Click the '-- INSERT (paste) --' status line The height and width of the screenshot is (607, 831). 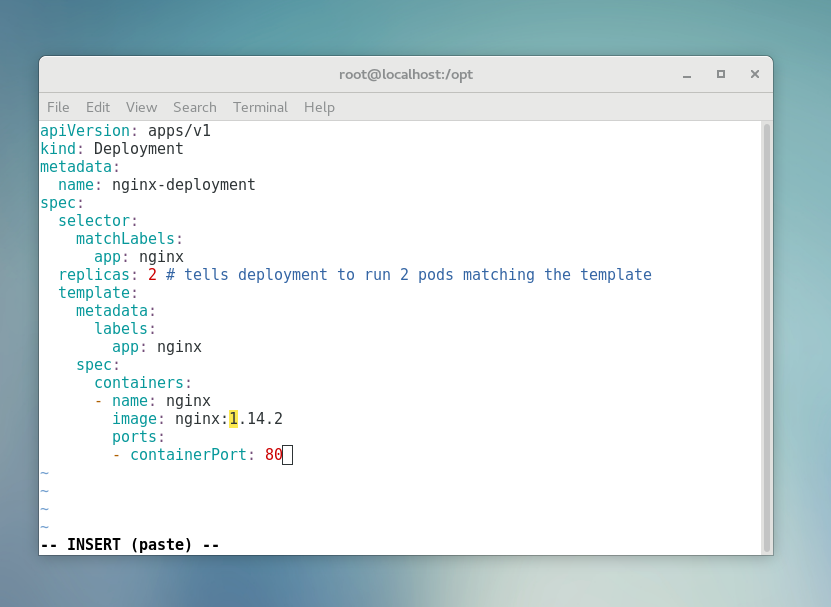click(129, 545)
